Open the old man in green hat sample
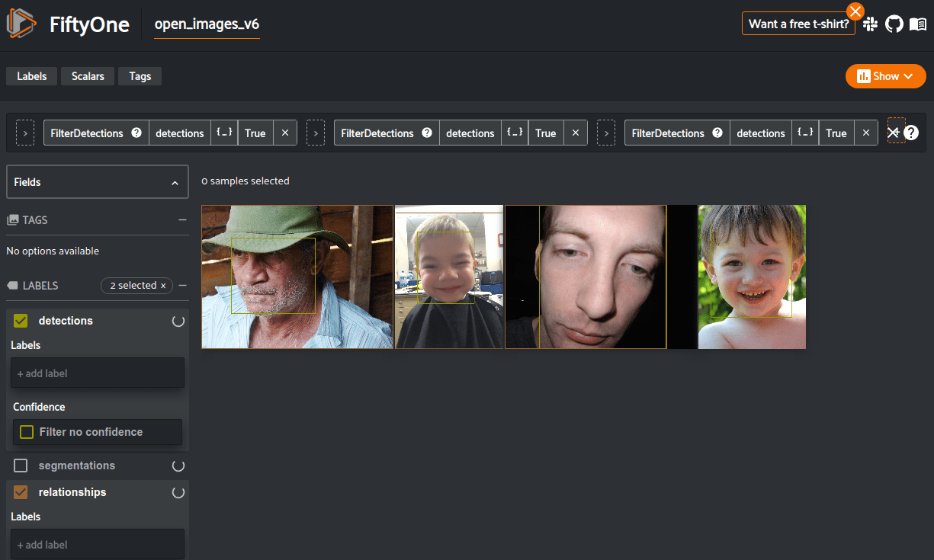The height and width of the screenshot is (560, 934). 297,277
